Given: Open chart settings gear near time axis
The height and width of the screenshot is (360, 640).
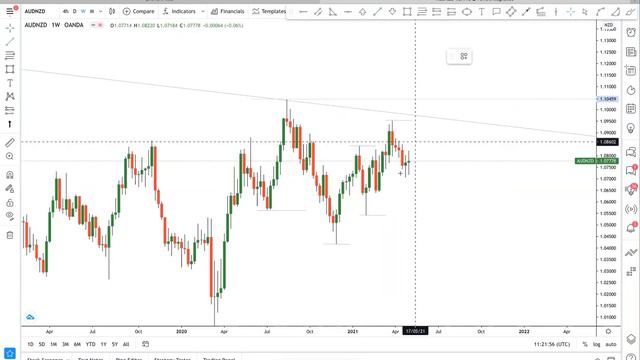Looking at the screenshot, I should point(608,331).
